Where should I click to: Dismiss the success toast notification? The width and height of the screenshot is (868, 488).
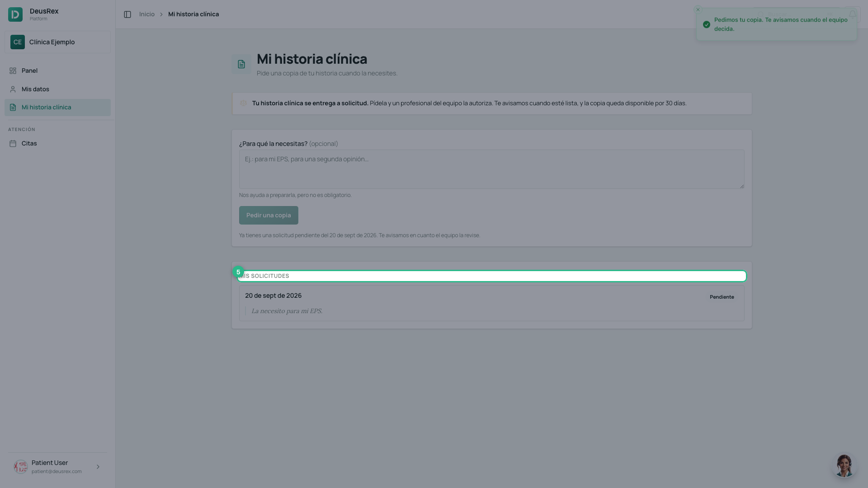[x=698, y=9]
